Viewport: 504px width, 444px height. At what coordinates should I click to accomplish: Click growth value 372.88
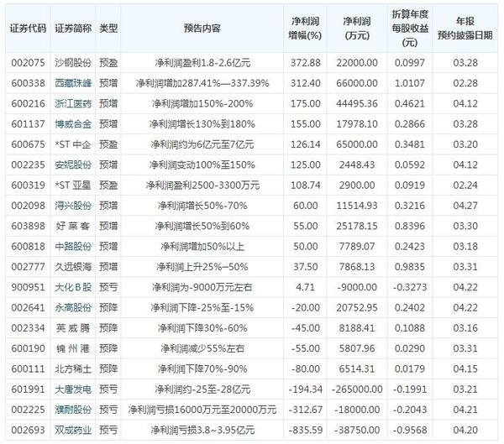tap(306, 63)
